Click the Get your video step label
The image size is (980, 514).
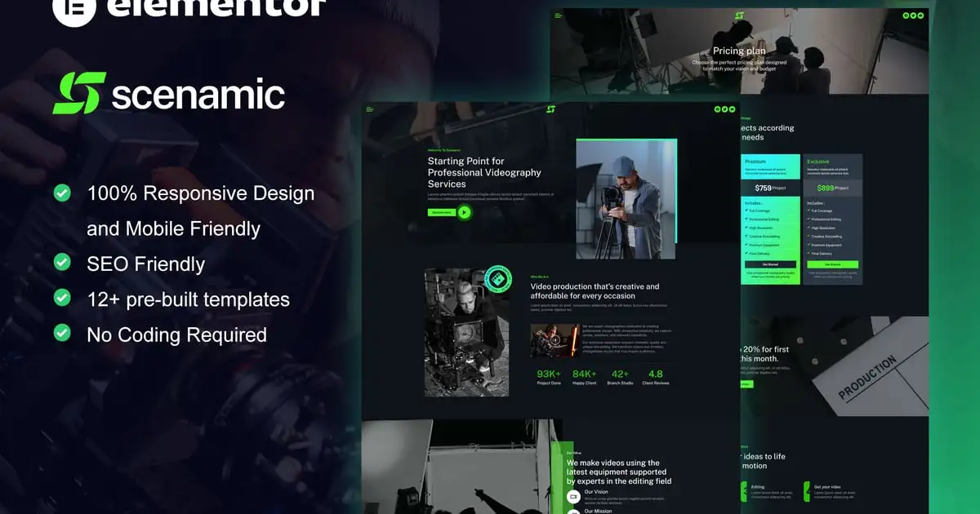pos(827,487)
